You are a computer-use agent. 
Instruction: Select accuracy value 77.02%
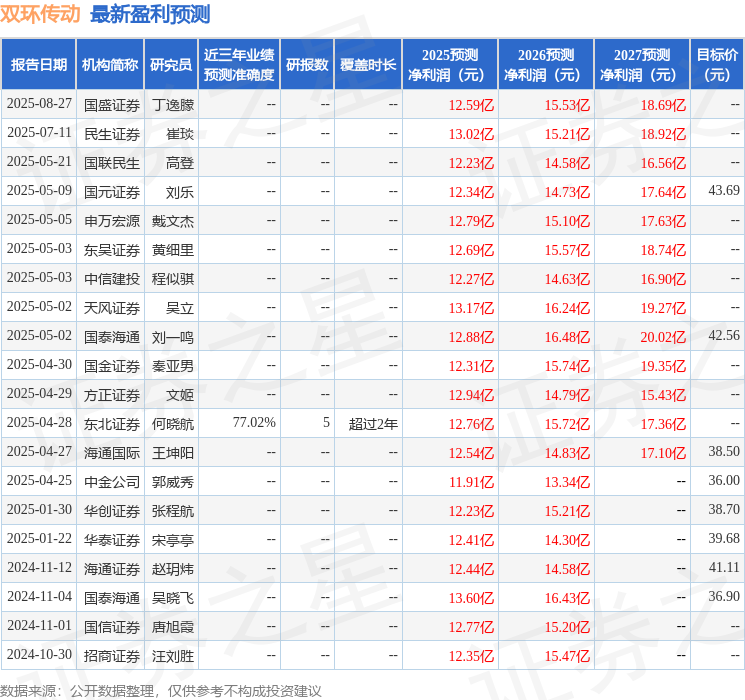[x=254, y=422]
